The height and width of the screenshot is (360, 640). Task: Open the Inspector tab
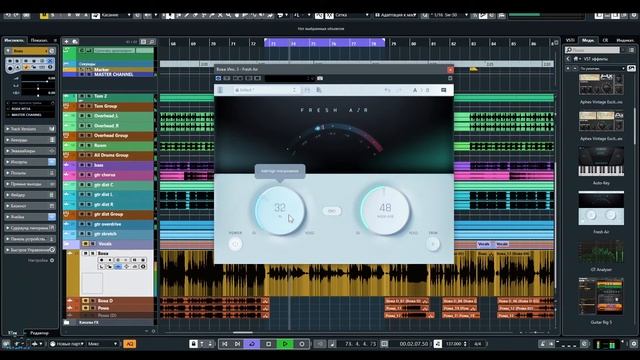(14, 40)
